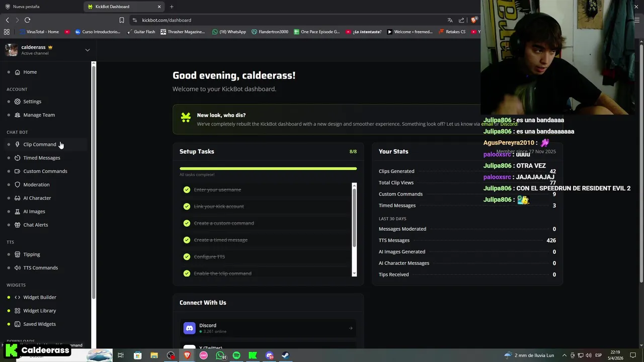
Task: Open Spotify from the taskbar
Action: coord(236,355)
